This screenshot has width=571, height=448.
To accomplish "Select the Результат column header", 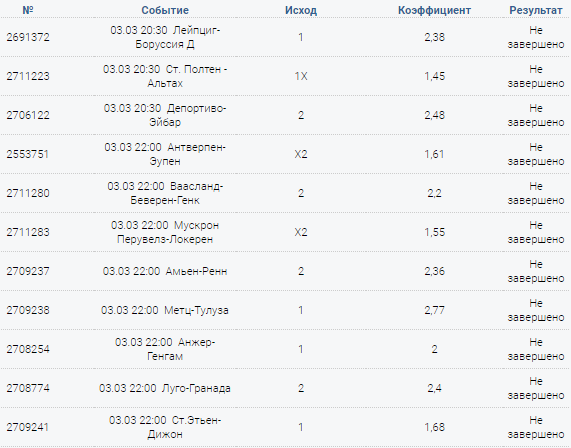I will (x=536, y=10).
